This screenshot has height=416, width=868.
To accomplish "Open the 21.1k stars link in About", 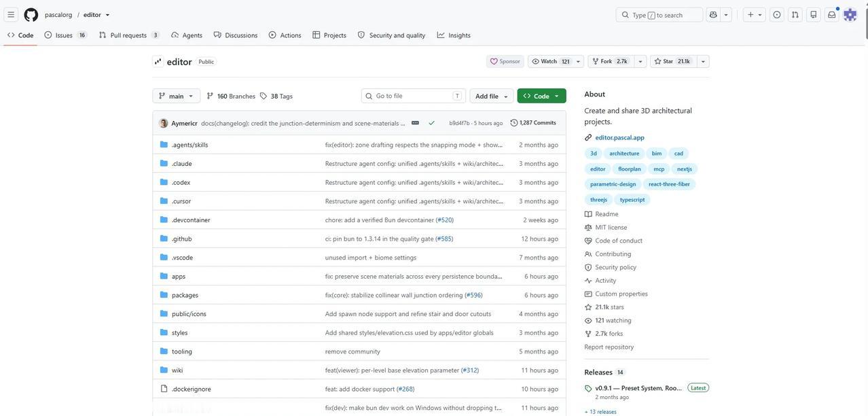I will [x=609, y=307].
